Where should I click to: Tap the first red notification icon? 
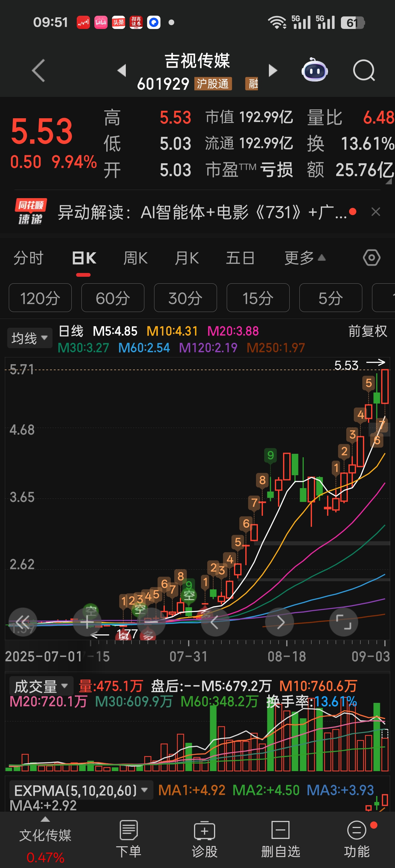click(83, 23)
